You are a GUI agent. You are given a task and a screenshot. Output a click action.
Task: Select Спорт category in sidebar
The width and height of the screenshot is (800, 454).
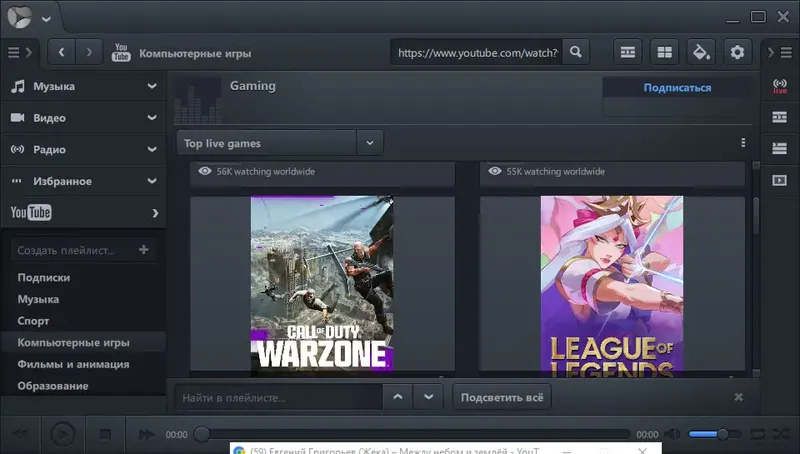pos(33,321)
